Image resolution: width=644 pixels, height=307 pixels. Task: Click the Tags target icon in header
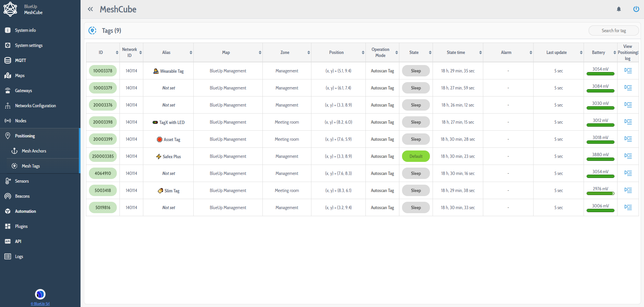(92, 30)
